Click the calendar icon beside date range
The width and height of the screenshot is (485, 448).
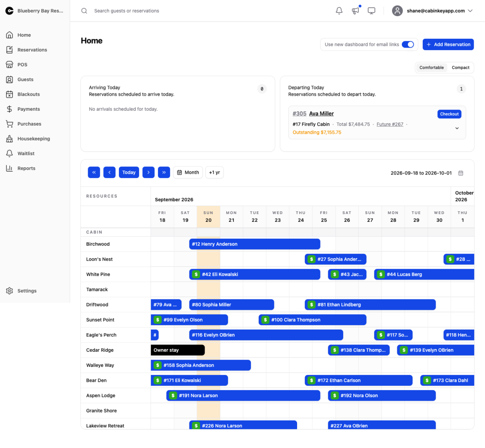coord(461,173)
